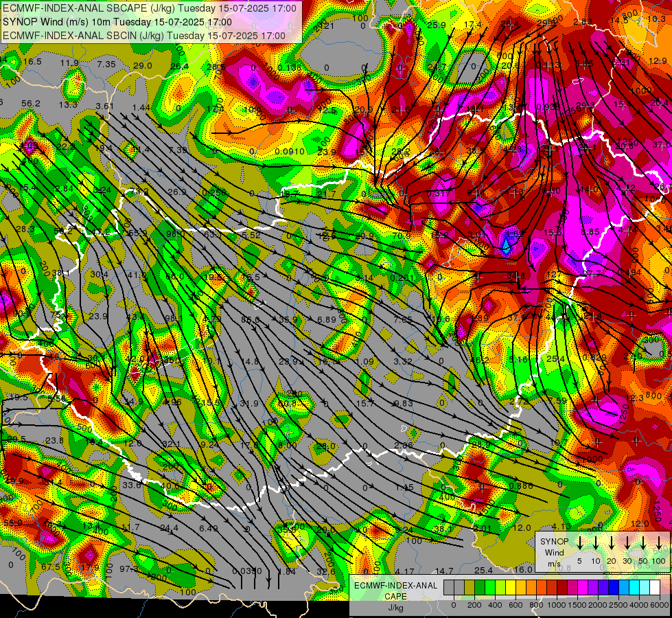This screenshot has width=672, height=618.
Task: Click the 1500 tick label in CAPE legend
Action: click(577, 605)
